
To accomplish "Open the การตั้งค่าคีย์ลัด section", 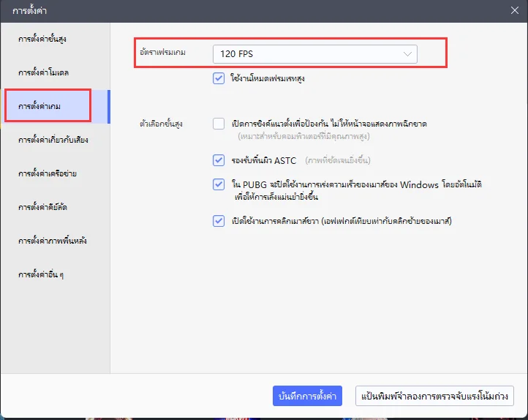I will coord(56,208).
